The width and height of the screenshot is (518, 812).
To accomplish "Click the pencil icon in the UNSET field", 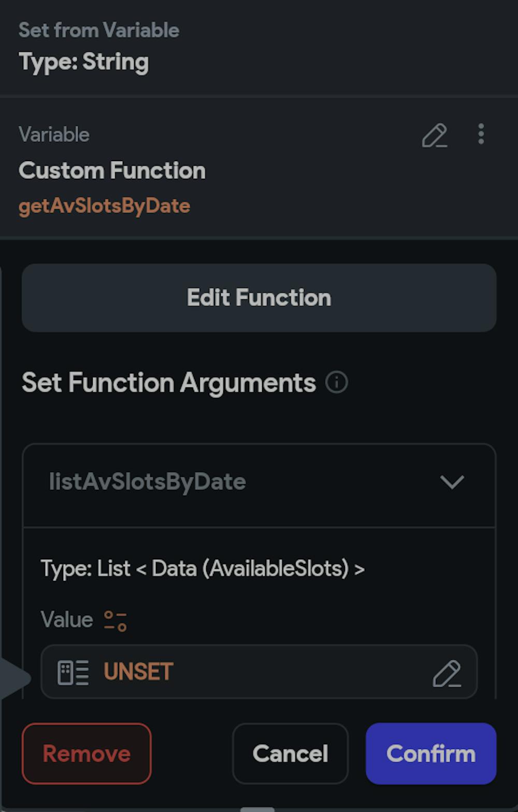I will coord(447,673).
